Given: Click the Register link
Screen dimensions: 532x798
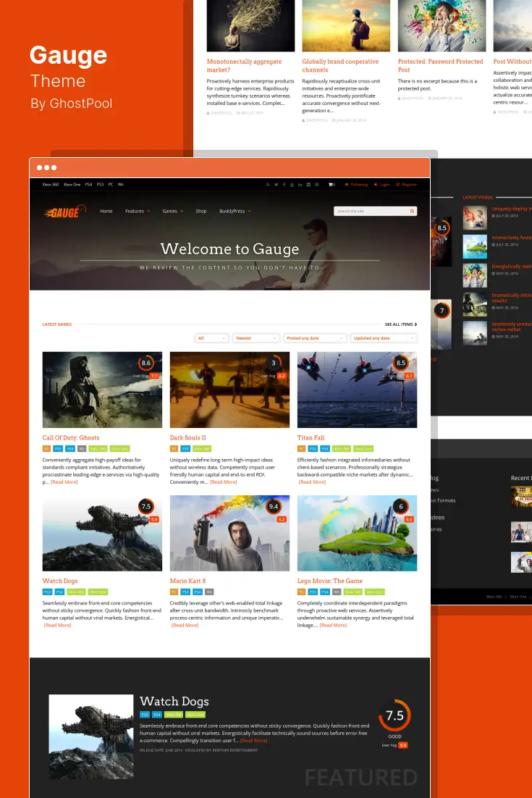Looking at the screenshot, I should (x=406, y=185).
